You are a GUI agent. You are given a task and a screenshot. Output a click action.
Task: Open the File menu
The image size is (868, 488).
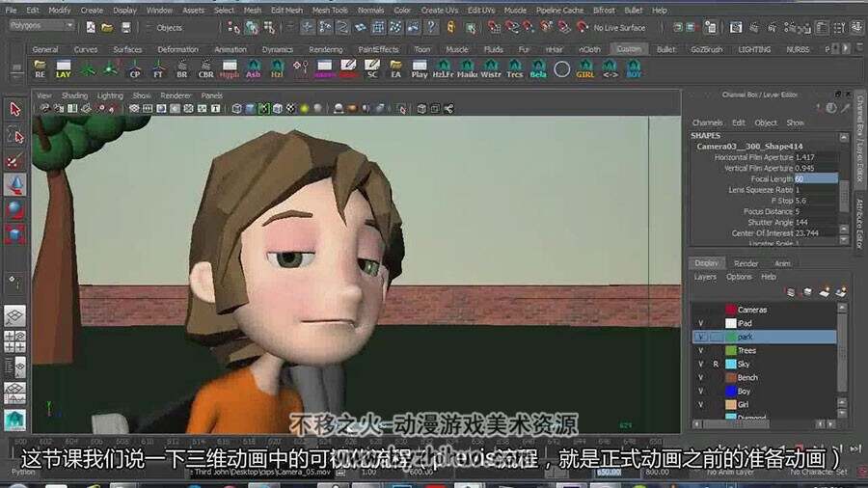point(11,10)
